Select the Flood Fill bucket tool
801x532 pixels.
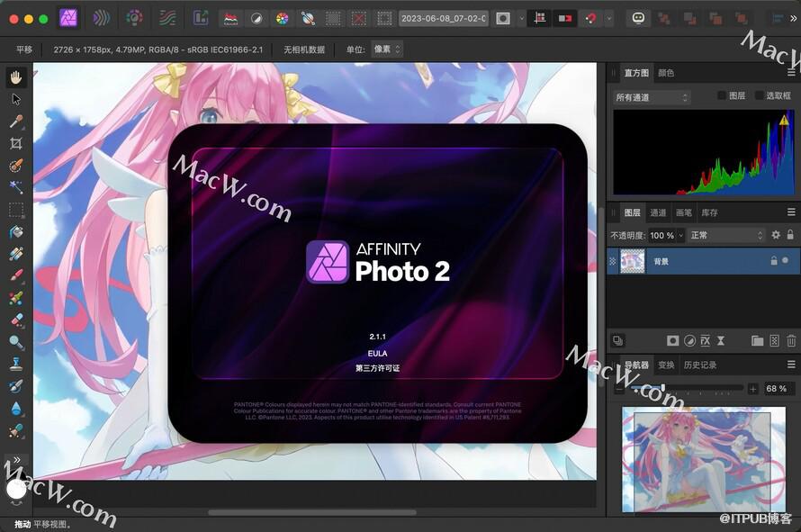pos(16,231)
